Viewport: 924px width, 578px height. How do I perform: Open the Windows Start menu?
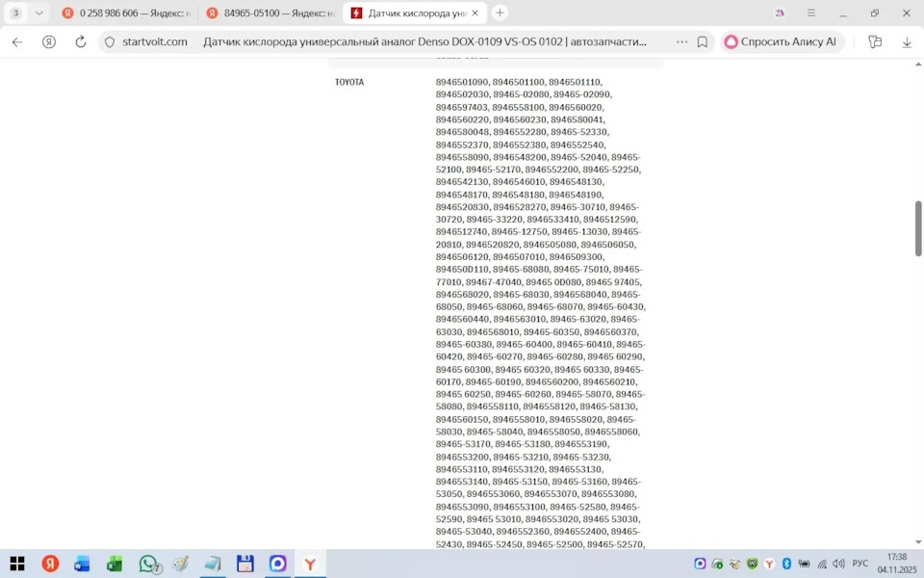[x=17, y=564]
